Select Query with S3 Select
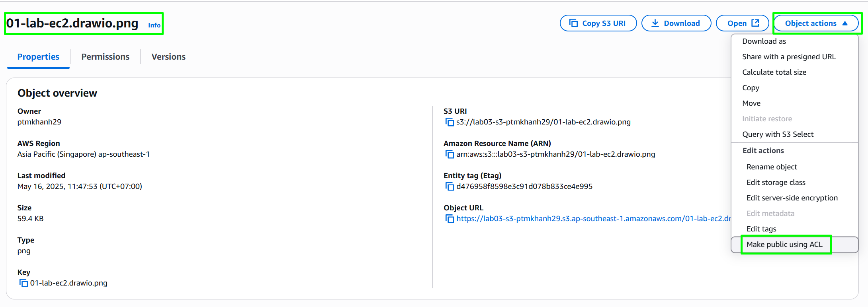 [794, 134]
